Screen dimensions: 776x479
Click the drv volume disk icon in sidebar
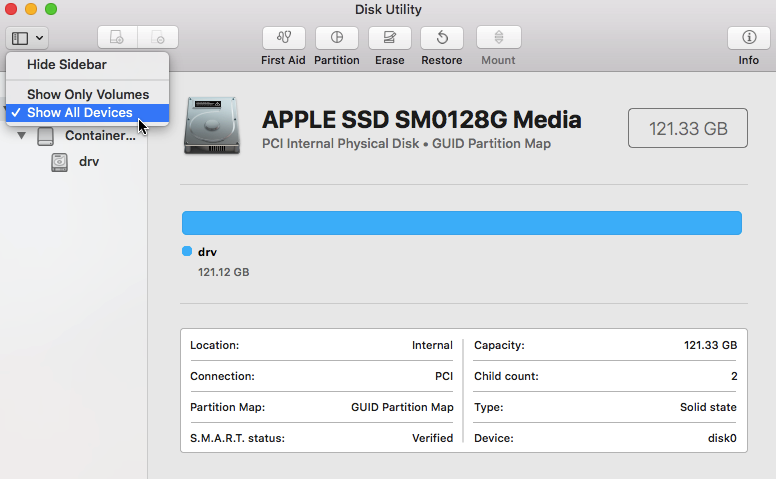pos(59,162)
